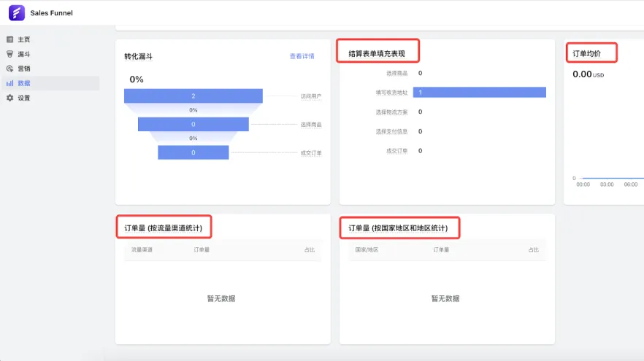The height and width of the screenshot is (361, 644).
Task: Click the 访问用户 funnel bar showing 2
Action: (193, 96)
